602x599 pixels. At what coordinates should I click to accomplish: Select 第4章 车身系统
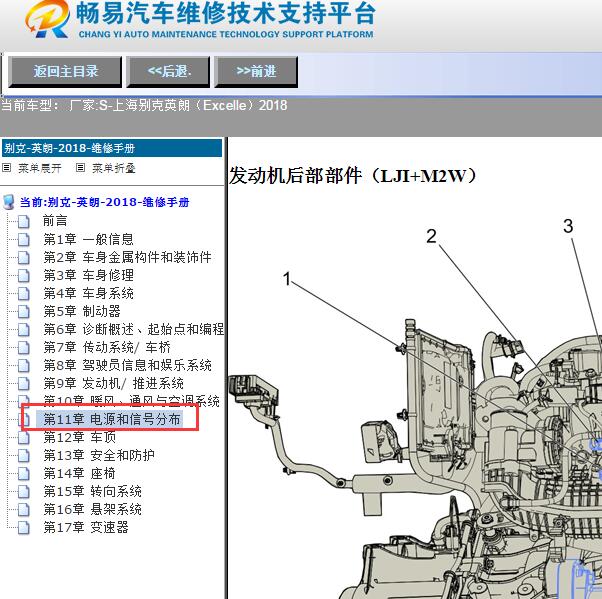(88, 293)
